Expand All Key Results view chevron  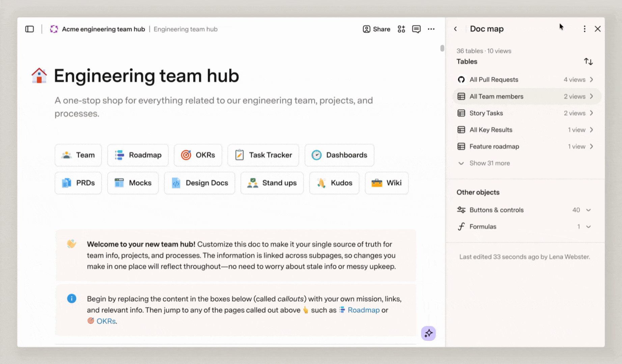591,130
